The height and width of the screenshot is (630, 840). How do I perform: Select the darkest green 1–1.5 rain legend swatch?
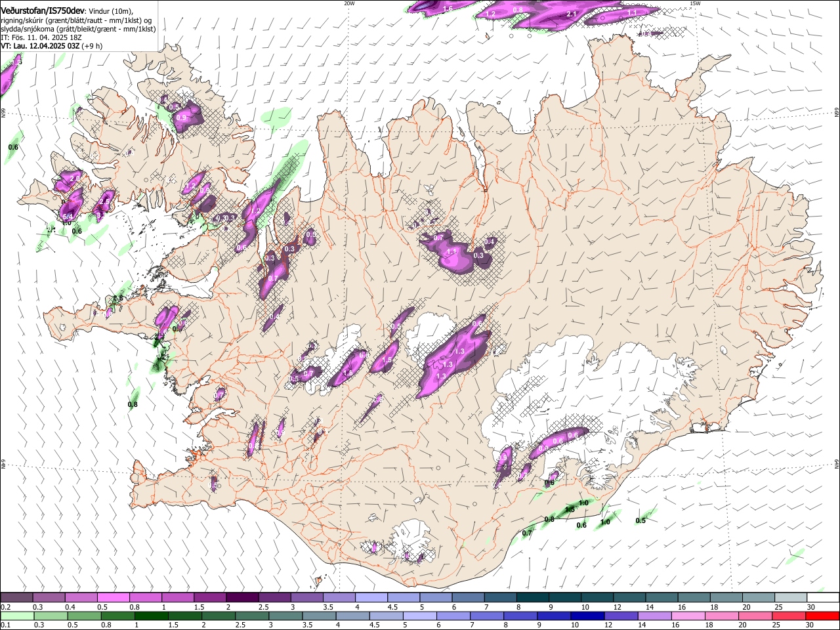151,616
